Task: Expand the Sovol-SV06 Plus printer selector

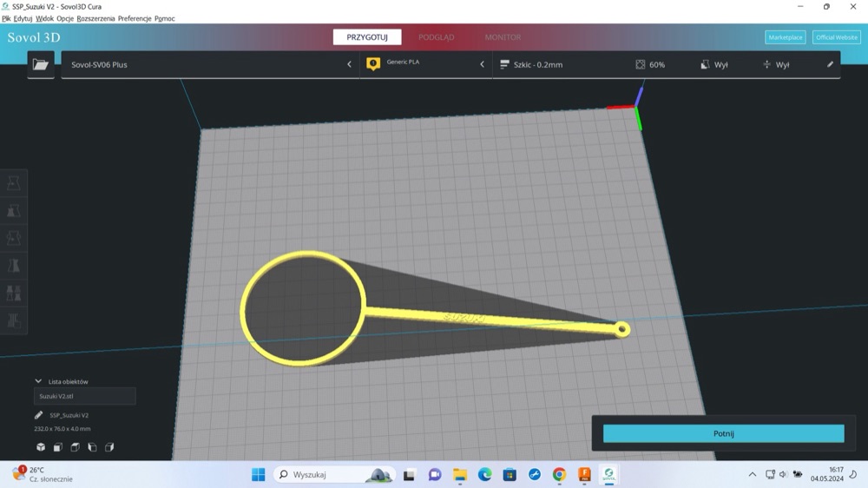Action: point(210,64)
